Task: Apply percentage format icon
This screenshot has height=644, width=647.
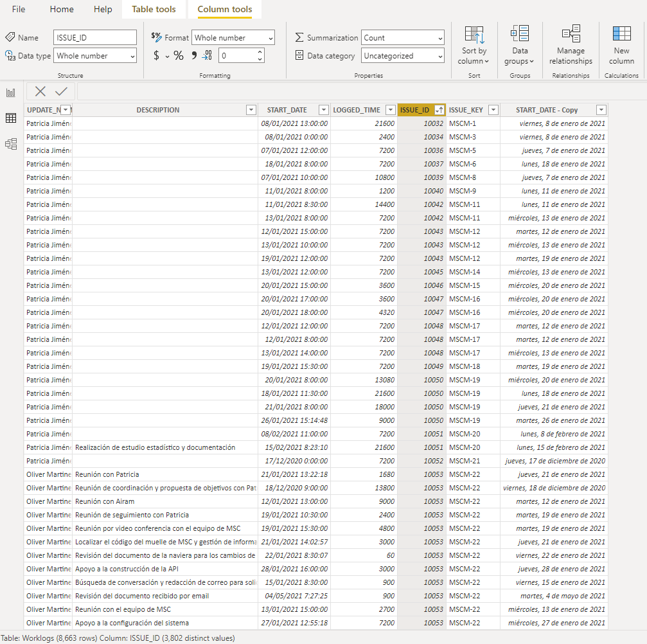Action: coord(178,55)
